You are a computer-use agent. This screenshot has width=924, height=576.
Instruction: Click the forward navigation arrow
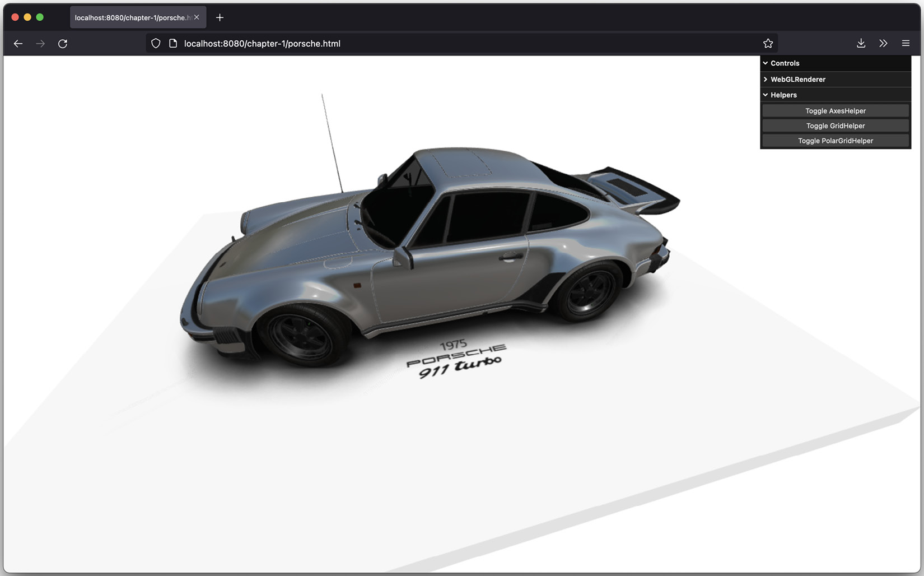coord(40,44)
